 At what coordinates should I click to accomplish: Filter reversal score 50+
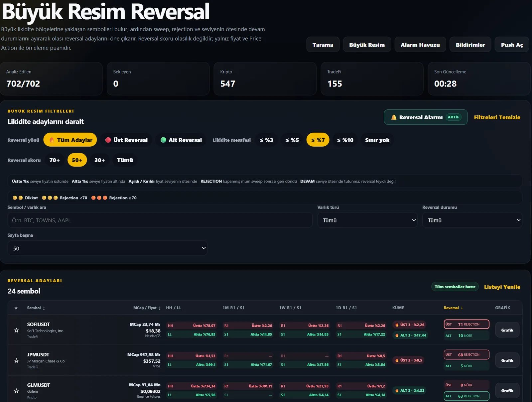pyautogui.click(x=77, y=160)
